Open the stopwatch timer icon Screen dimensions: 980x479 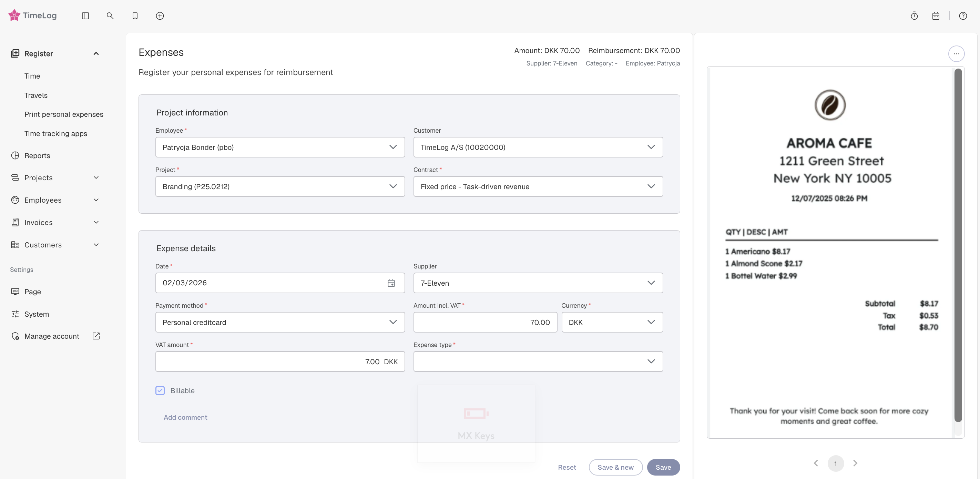click(x=914, y=16)
